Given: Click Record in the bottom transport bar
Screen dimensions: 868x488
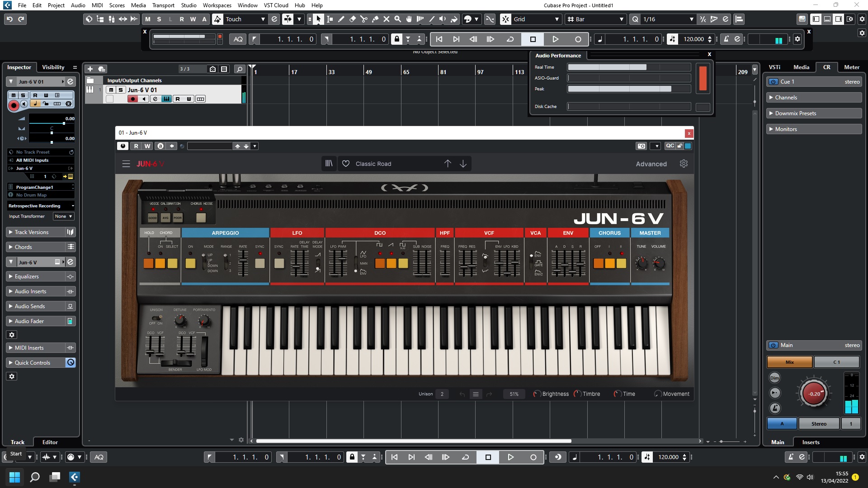Looking at the screenshot, I should (533, 457).
